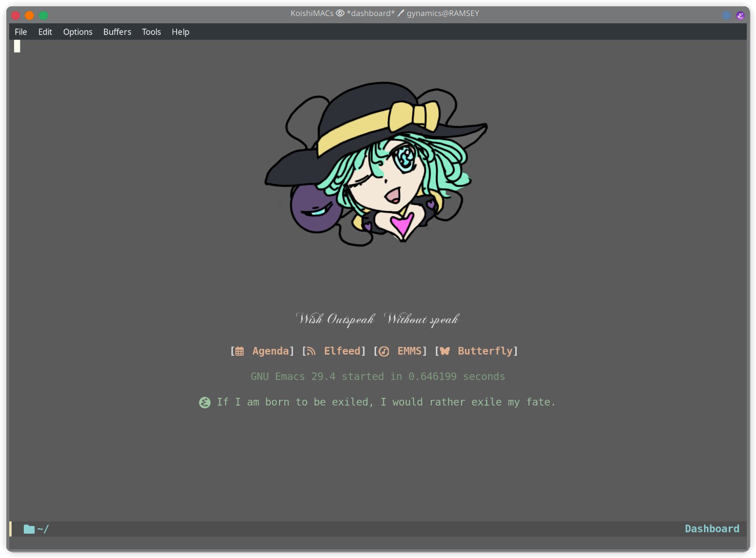Click the 'Wish Outspeak Without speak' banner title
The width and height of the screenshot is (756, 558).
pos(378,319)
